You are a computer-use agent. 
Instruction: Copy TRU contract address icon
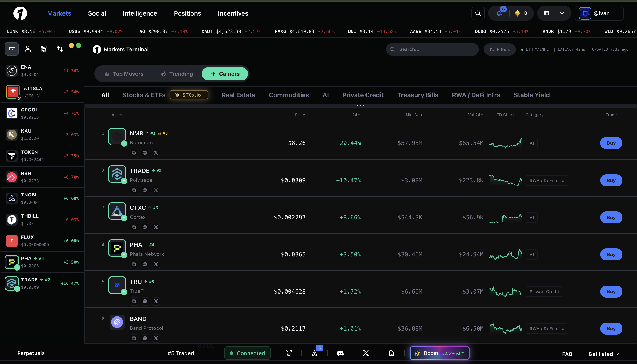pyautogui.click(x=134, y=301)
